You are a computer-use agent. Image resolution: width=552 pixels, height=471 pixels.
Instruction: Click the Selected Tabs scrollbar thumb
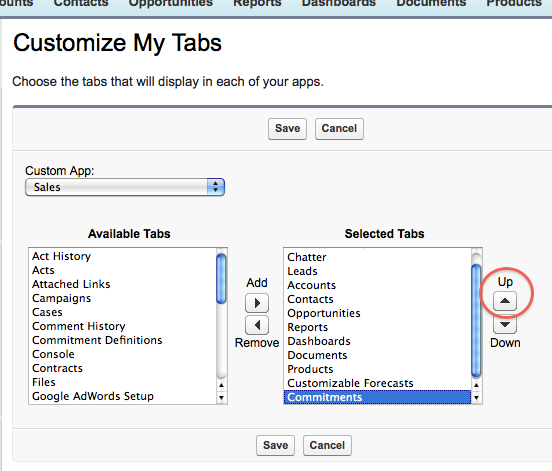pos(476,320)
